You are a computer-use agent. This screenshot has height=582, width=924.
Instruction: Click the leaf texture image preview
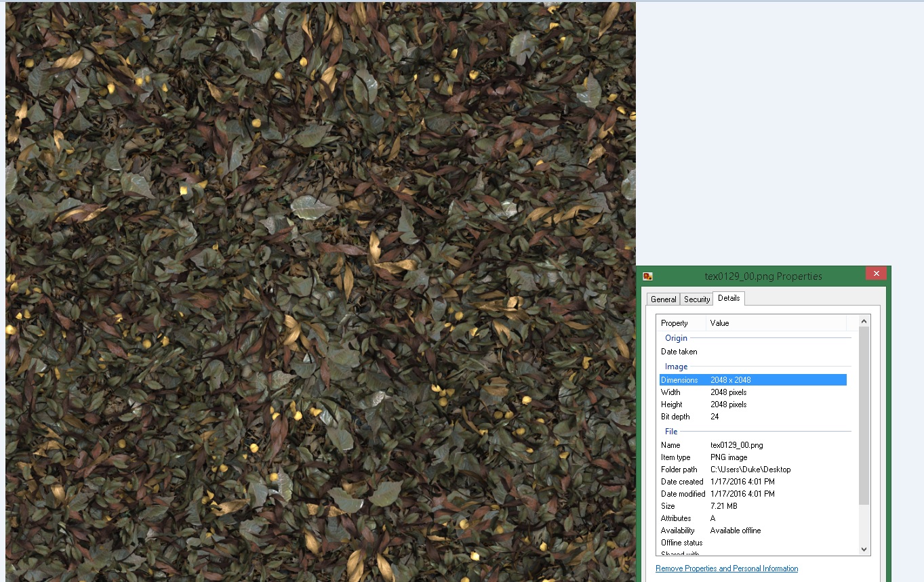(320, 291)
